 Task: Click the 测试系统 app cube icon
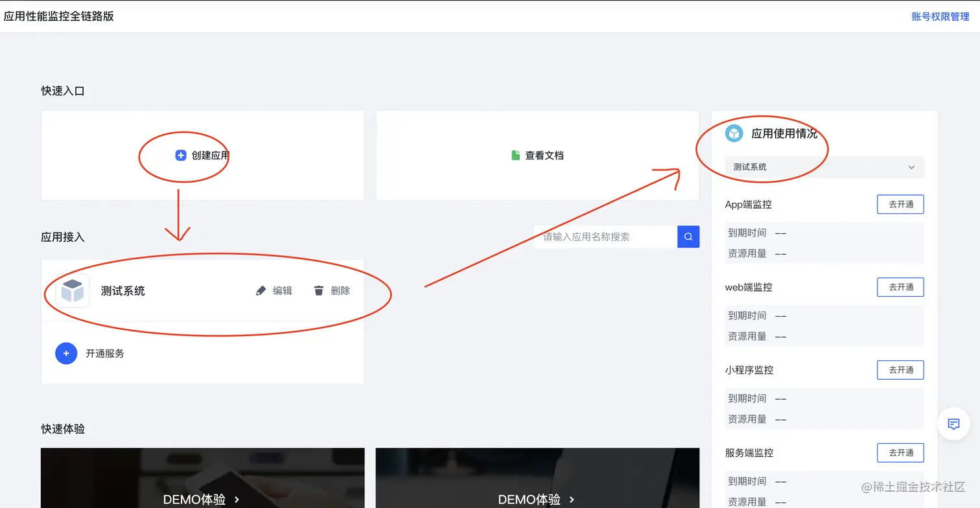[73, 291]
